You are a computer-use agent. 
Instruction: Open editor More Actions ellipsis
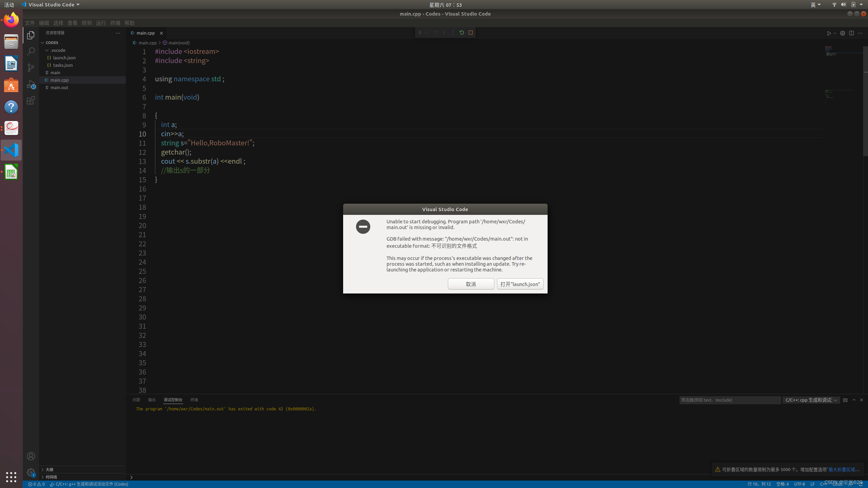(860, 33)
